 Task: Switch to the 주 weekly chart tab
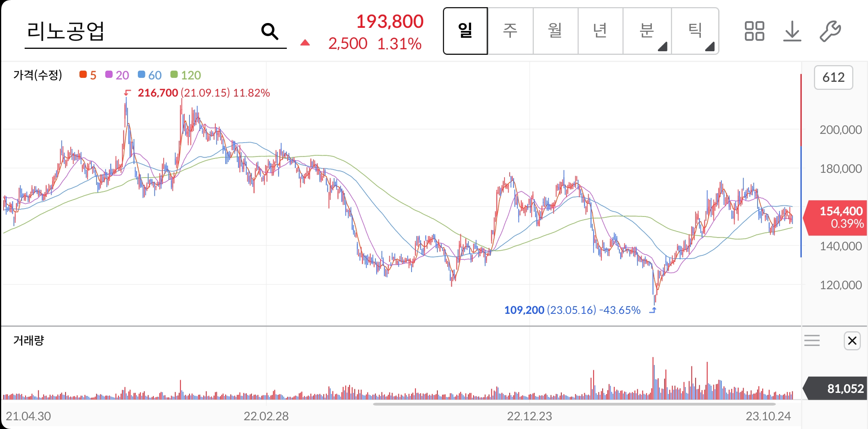(x=510, y=31)
